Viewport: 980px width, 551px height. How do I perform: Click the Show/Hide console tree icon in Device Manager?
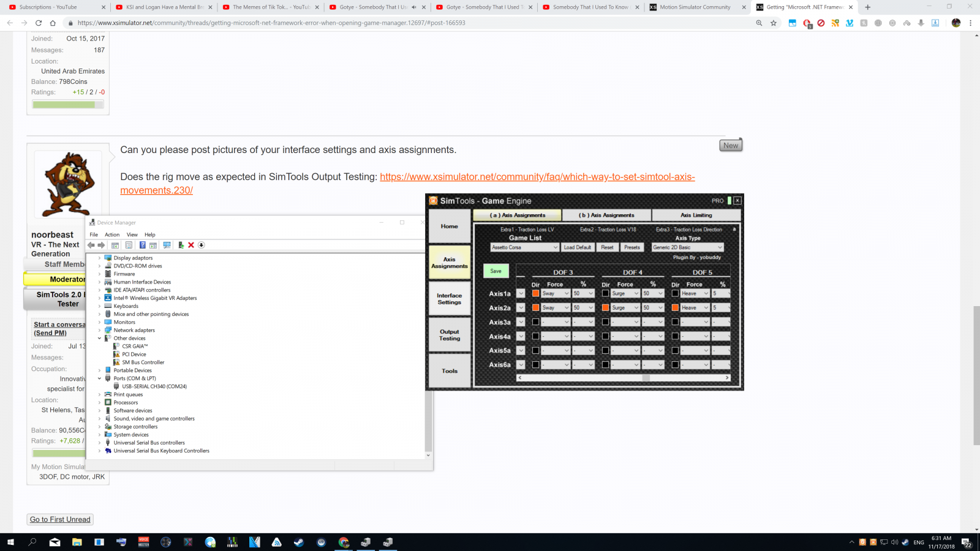point(115,245)
